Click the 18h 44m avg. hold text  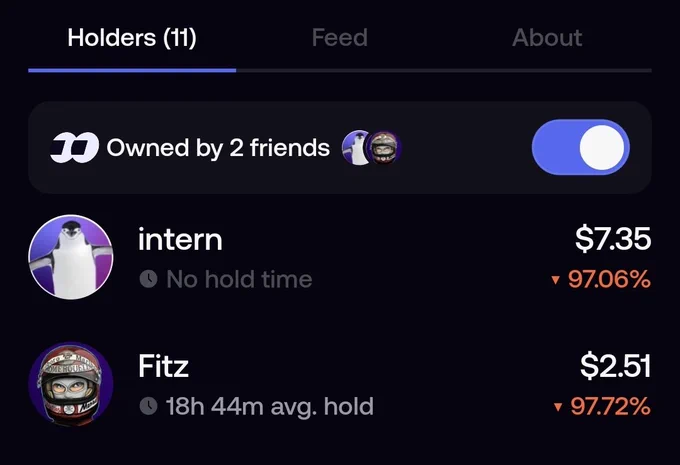[270, 407]
